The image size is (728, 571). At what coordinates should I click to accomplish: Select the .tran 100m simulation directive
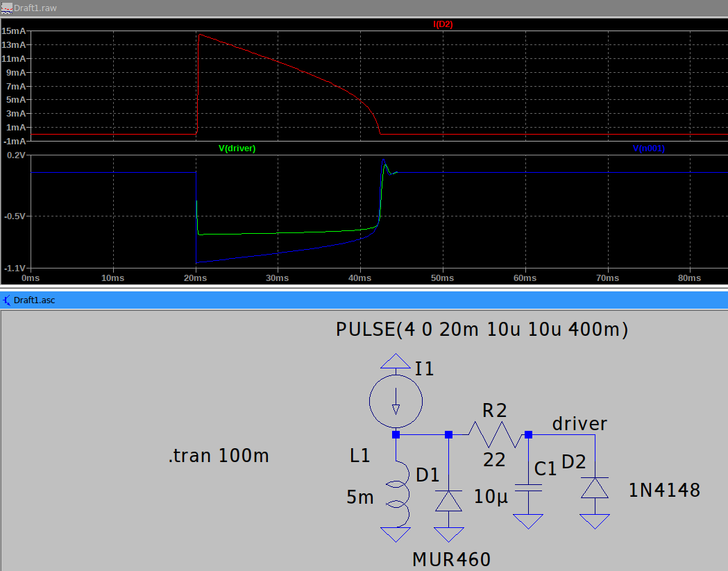(x=218, y=456)
